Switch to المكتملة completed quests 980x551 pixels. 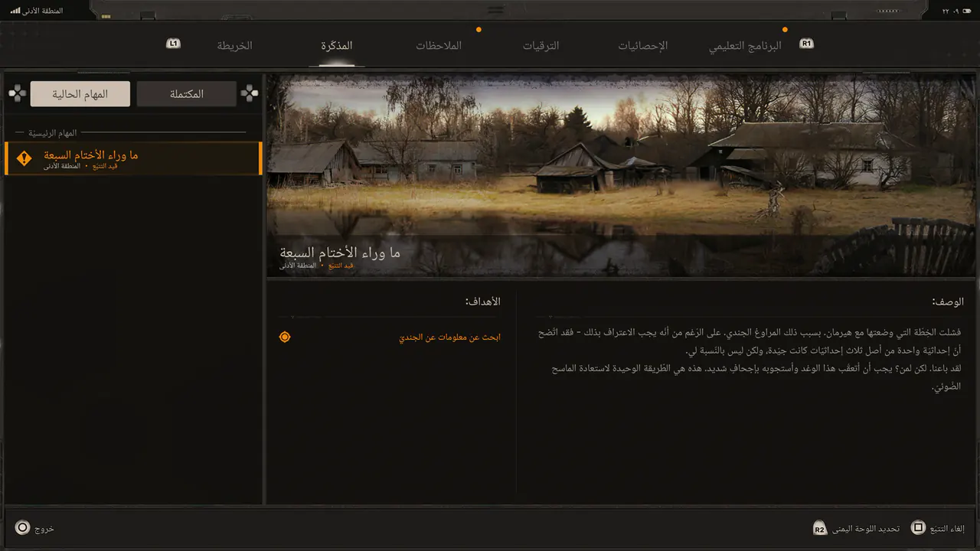click(186, 94)
